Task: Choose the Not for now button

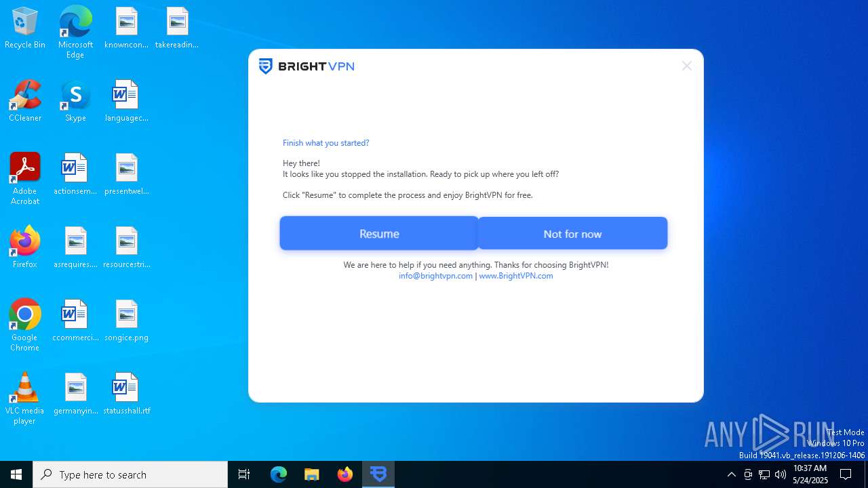Action: (572, 233)
